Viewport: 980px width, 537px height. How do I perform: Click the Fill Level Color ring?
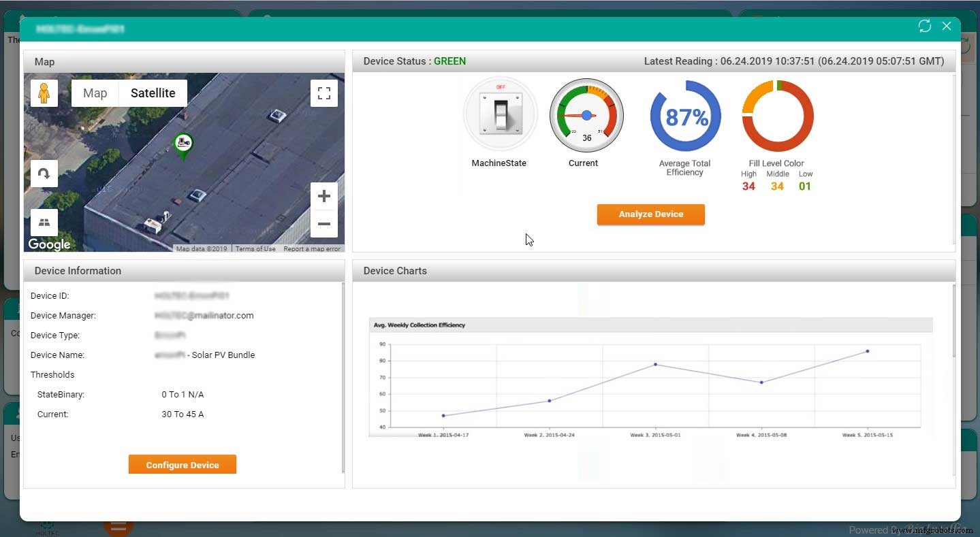[x=777, y=116]
